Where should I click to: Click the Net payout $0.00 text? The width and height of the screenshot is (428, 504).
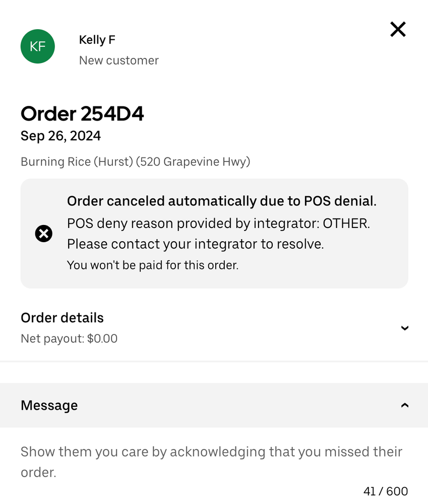tap(69, 339)
